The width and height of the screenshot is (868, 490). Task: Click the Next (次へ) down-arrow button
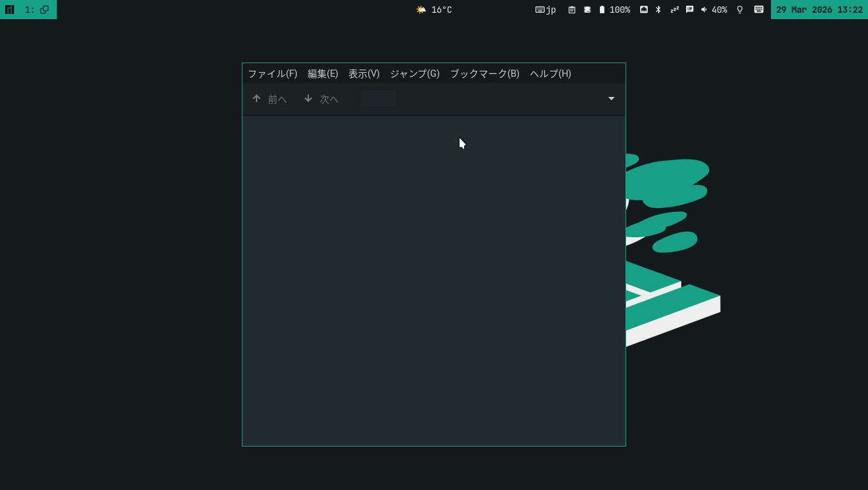[x=320, y=99]
